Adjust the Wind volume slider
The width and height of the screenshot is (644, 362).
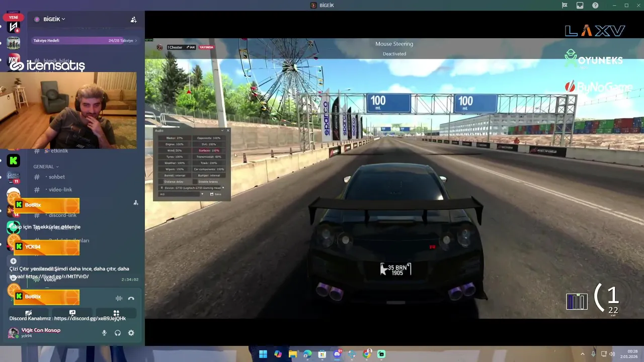[174, 150]
